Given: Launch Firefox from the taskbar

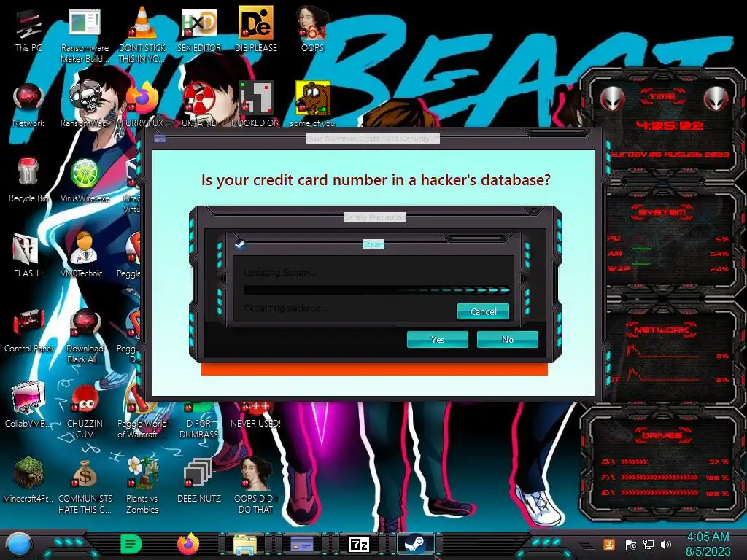Looking at the screenshot, I should pyautogui.click(x=188, y=544).
